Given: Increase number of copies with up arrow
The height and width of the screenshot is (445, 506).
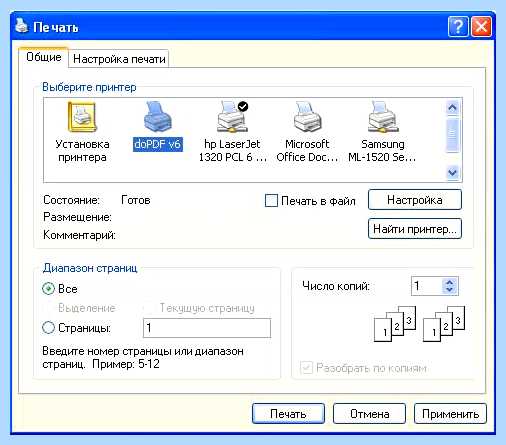Looking at the screenshot, I should (x=449, y=282).
